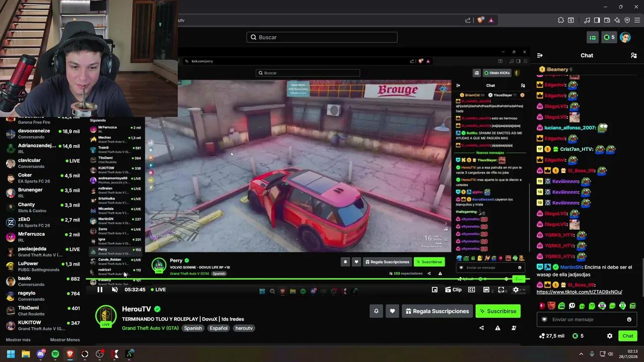Follow HerouTV with the heart button
This screenshot has height=362, width=644.
392,311
